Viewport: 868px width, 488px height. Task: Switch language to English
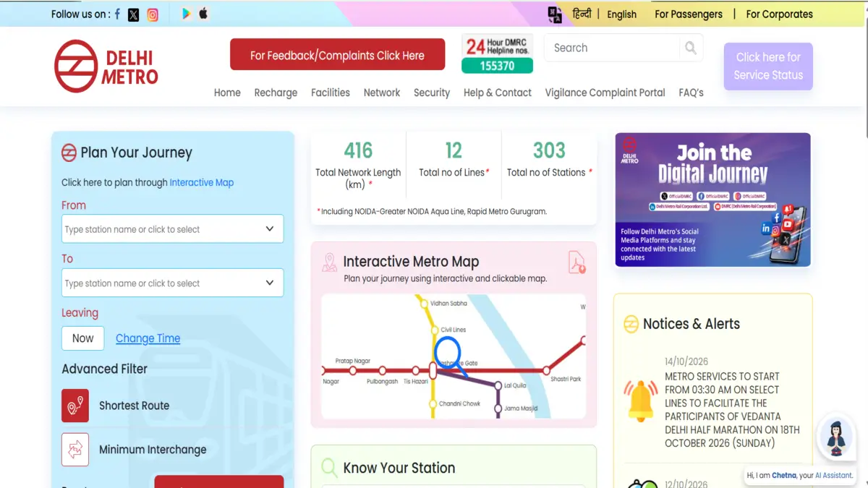622,14
